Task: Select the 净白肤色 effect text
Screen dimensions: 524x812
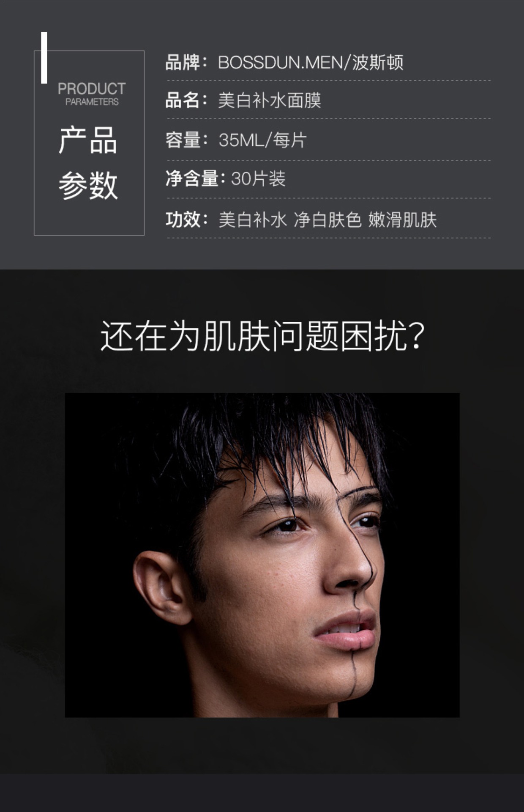Action: [x=327, y=219]
